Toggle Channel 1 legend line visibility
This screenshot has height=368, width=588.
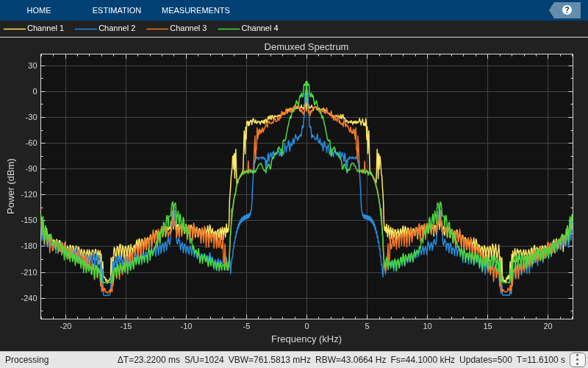[34, 28]
